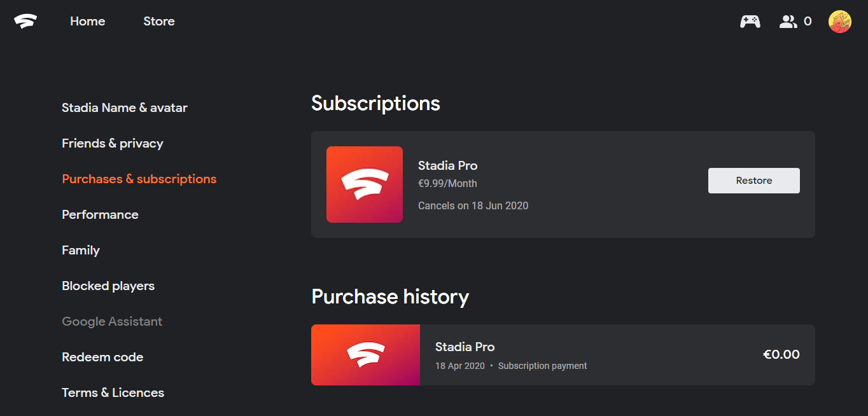Viewport: 868px width, 416px height.
Task: Click Stadia Pro subscription logo tile
Action: [365, 184]
